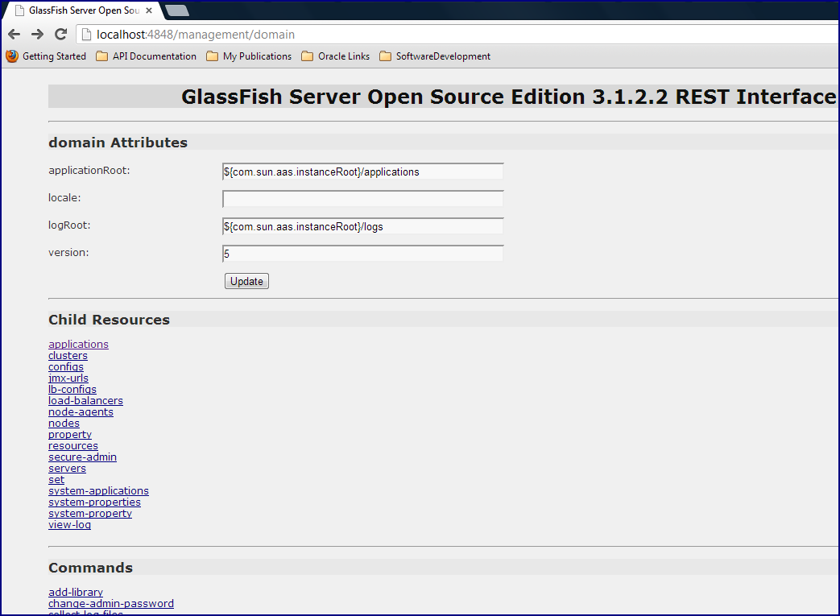Run the add-library command link
Viewport: 840px width, 616px height.
76,592
